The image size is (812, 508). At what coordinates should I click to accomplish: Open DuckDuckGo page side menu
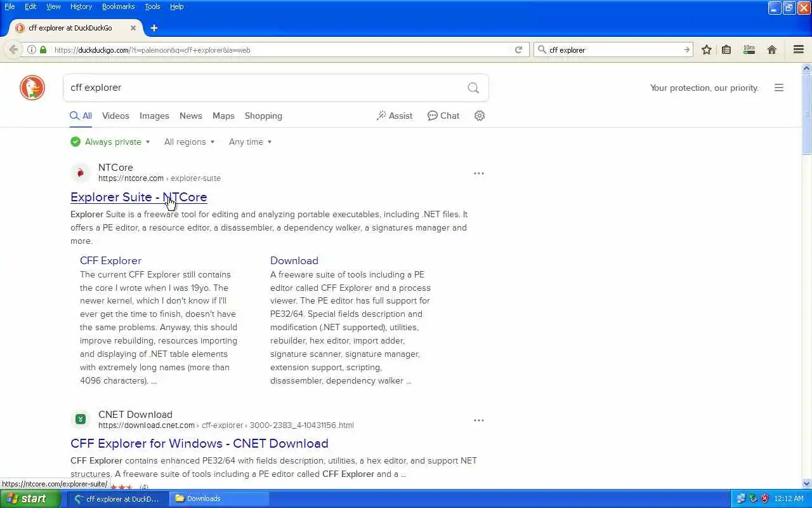[x=779, y=88]
